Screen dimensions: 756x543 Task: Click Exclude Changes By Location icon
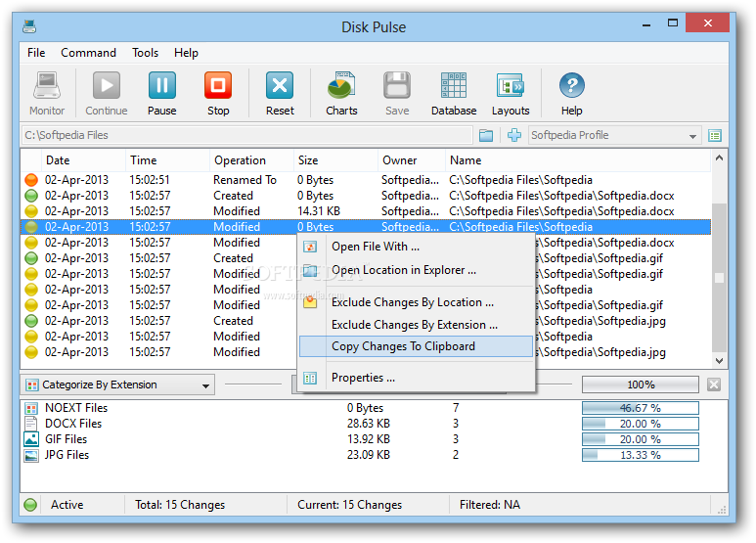pyautogui.click(x=310, y=302)
